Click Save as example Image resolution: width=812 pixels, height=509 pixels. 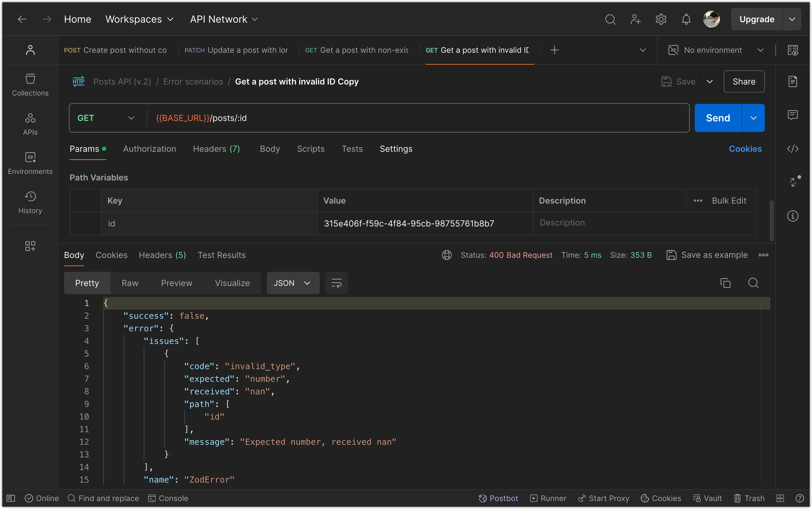[x=707, y=255]
